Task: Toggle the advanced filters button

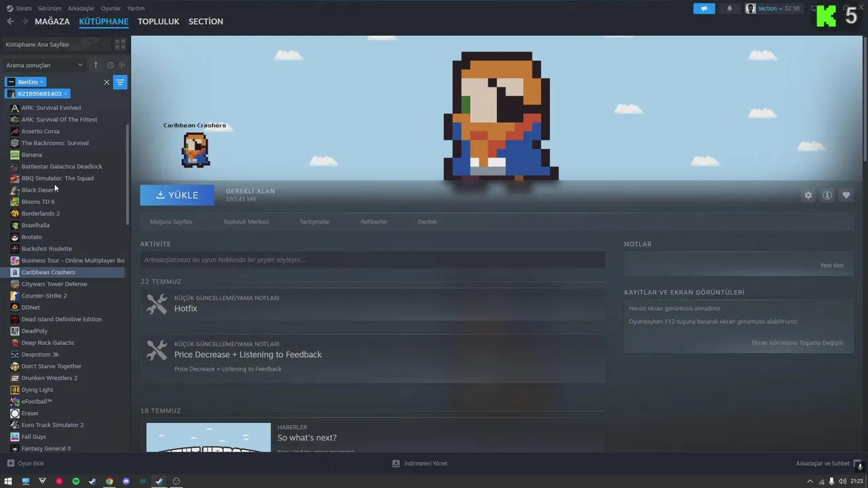Action: click(x=120, y=82)
